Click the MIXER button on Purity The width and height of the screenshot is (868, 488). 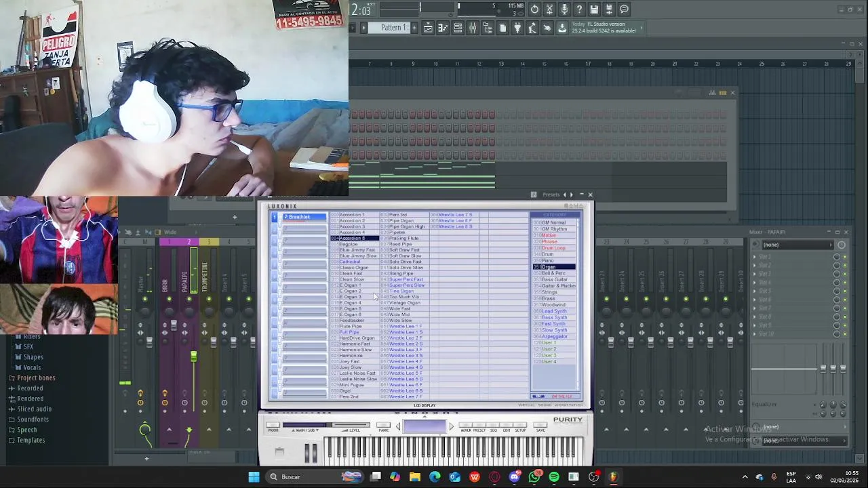[466, 426]
